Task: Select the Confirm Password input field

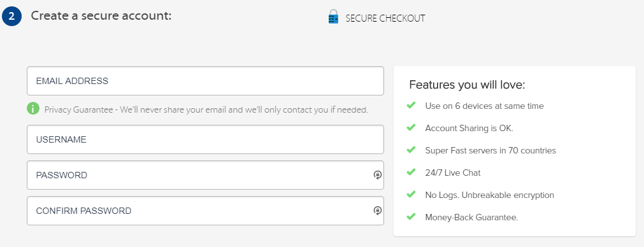Action: click(205, 211)
